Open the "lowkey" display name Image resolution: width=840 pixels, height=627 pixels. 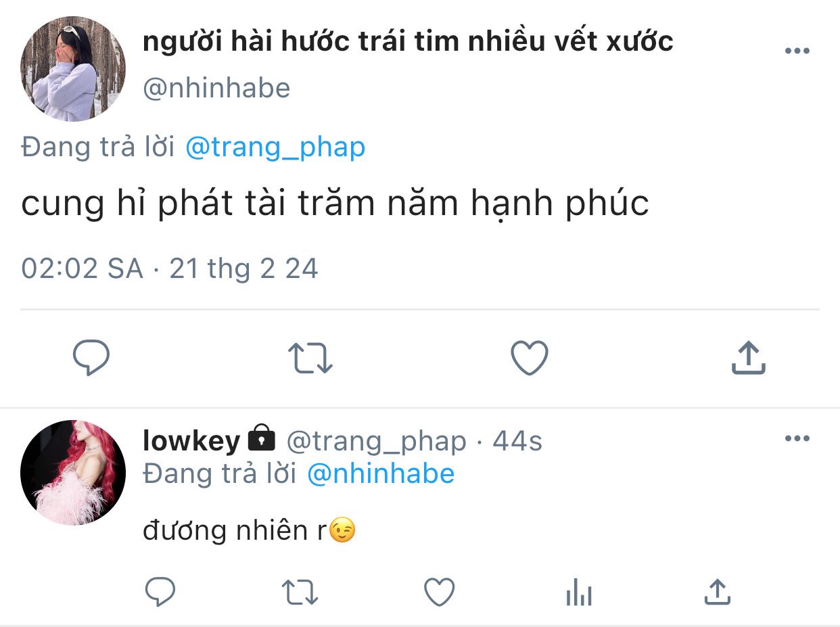click(x=191, y=441)
